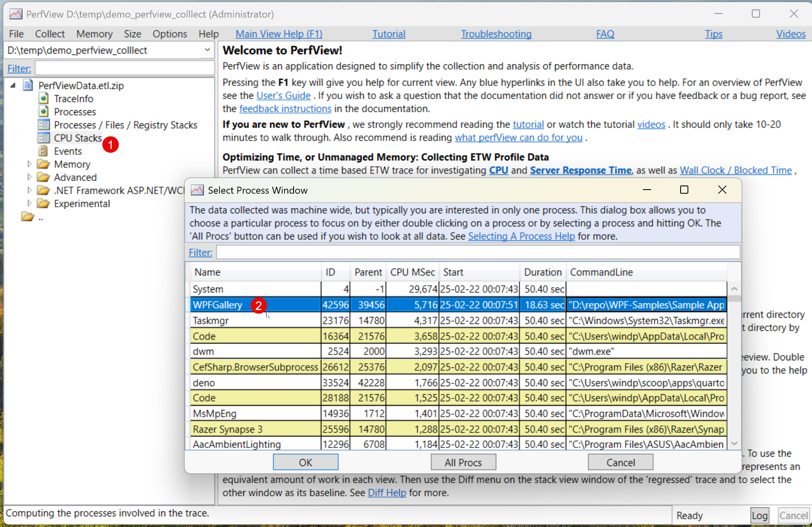Open the feedback instructions link
The height and width of the screenshot is (527, 812).
(285, 109)
